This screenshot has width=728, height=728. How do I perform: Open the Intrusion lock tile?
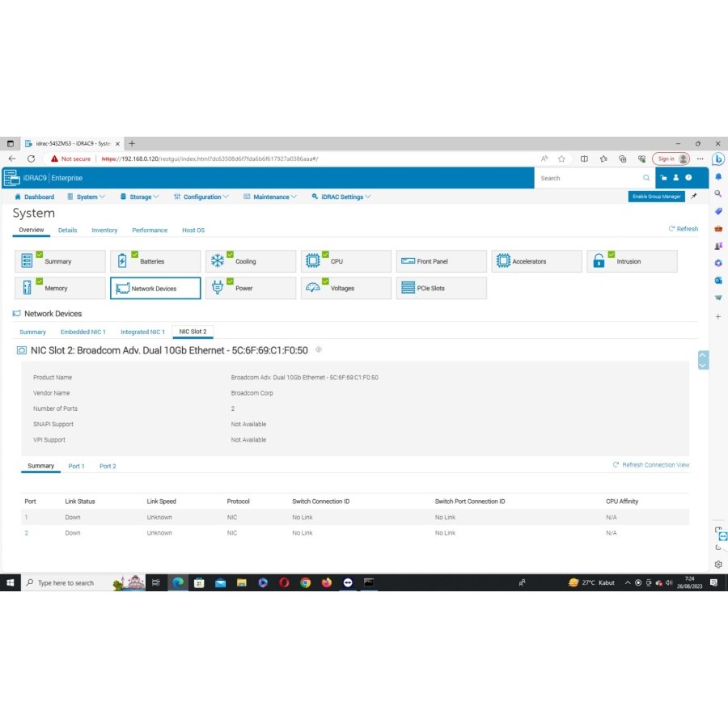click(x=632, y=261)
